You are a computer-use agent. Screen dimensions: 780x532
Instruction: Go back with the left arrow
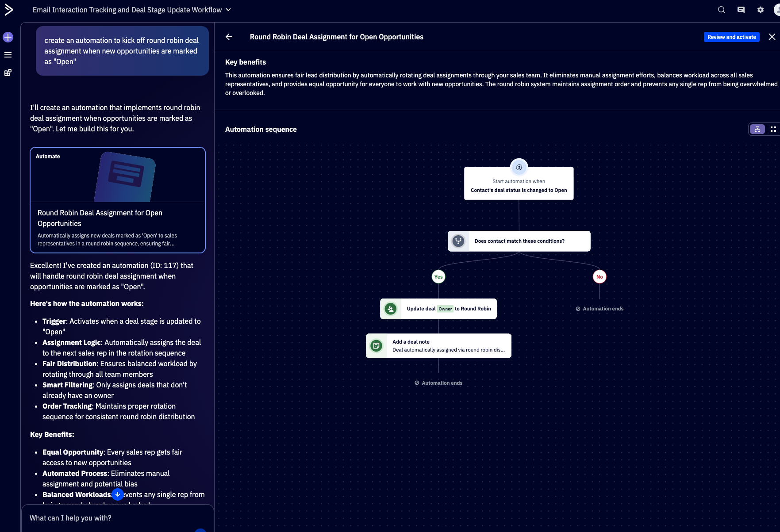(229, 37)
